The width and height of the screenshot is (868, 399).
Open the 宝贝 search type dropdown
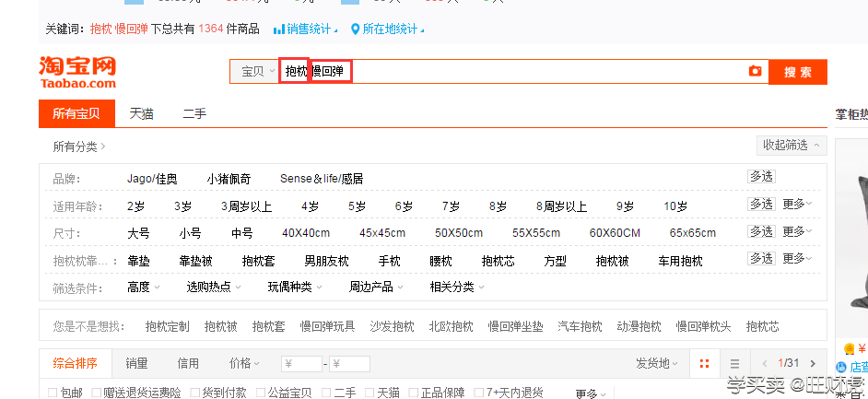255,71
